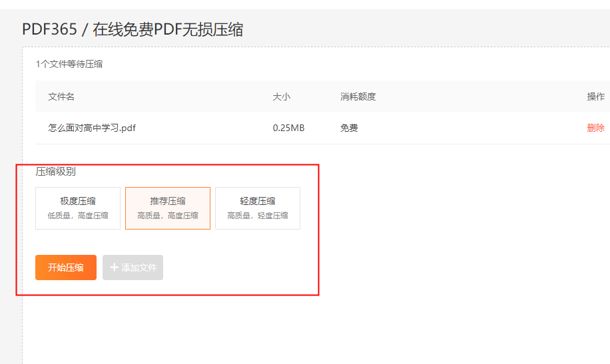Click the 消耗额度 column header
This screenshot has height=364, width=610.
358,96
